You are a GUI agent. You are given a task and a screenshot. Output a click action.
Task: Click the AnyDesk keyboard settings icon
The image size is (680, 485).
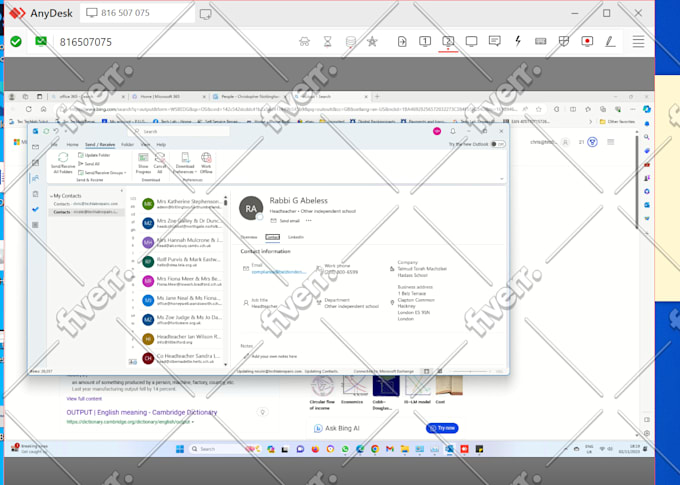coord(540,41)
